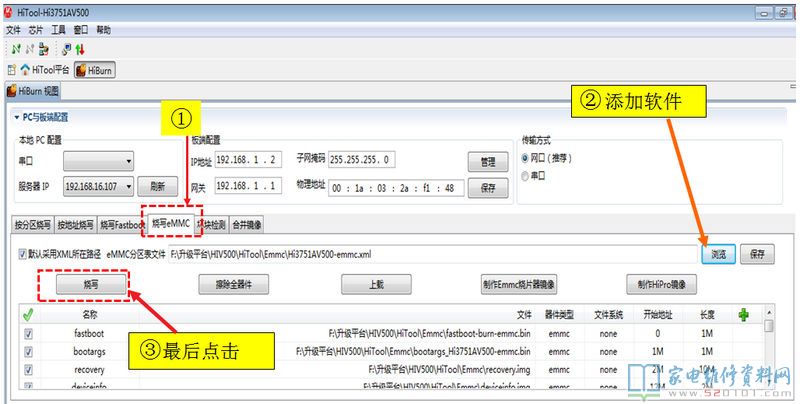Open the 帮助 menu
Image resolution: width=800 pixels, height=404 pixels.
(x=103, y=30)
